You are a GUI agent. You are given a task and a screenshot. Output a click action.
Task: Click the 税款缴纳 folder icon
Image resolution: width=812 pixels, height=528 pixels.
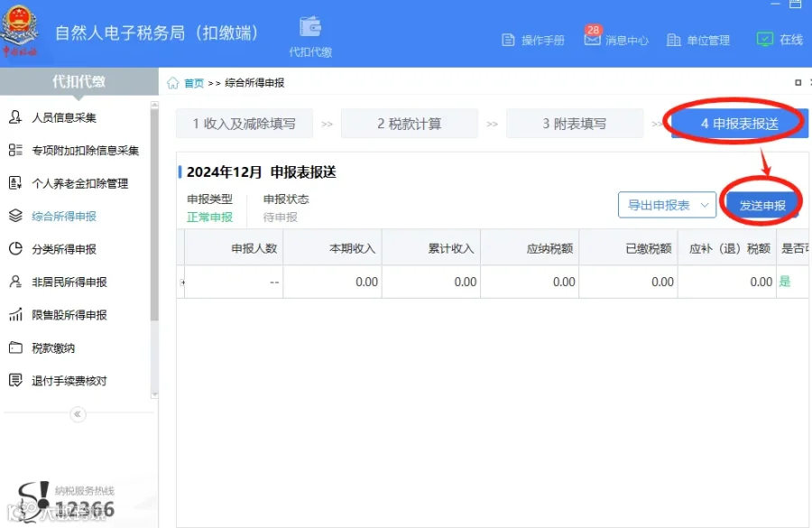click(x=15, y=347)
